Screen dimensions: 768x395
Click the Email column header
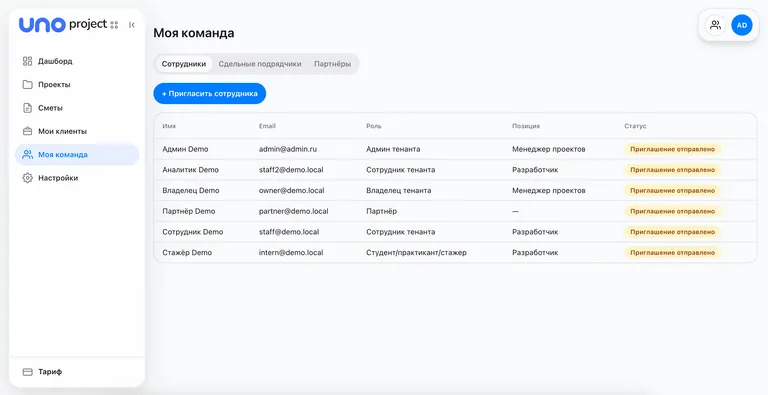[x=267, y=126]
